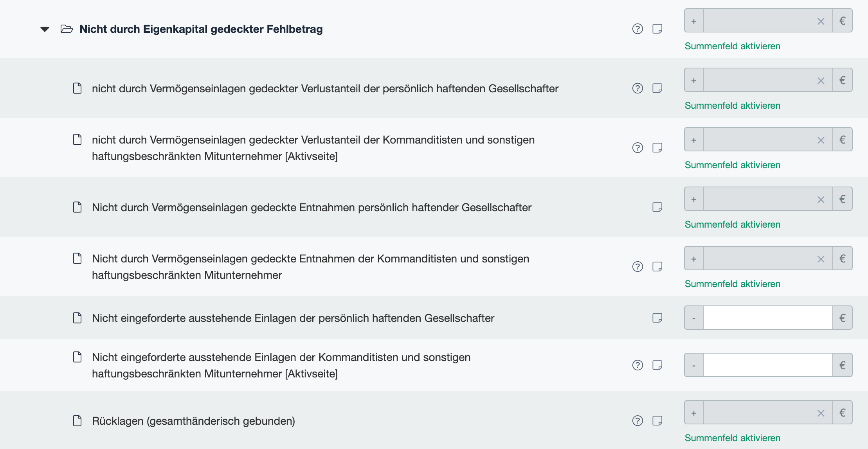Image resolution: width=868 pixels, height=449 pixels.
Task: Activate 'Summenfeld aktivieren' for Entnahmen der Kommanditisten
Action: tap(732, 284)
